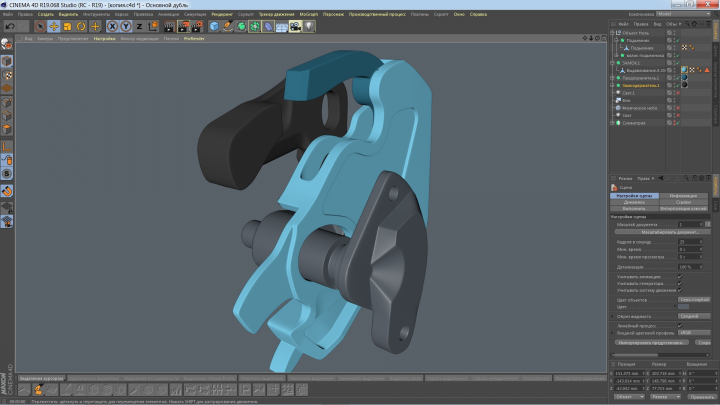720x405 pixels.
Task: Click the Attribute Manager horizontal scrollbar
Action: pyautogui.click(x=659, y=355)
